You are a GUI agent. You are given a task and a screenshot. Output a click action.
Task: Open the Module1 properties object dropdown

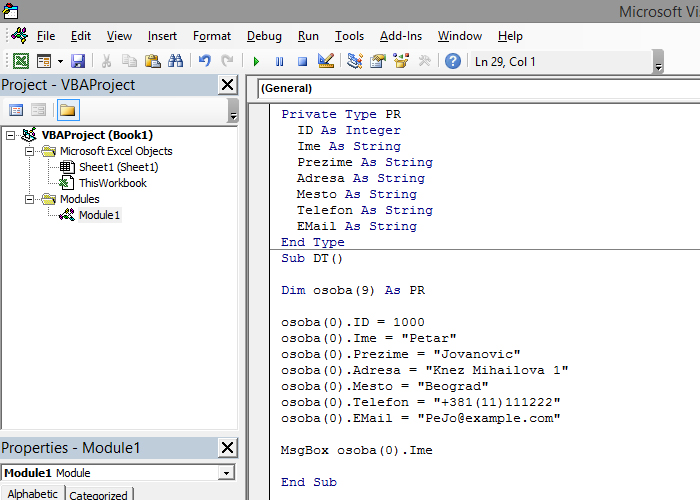click(227, 473)
